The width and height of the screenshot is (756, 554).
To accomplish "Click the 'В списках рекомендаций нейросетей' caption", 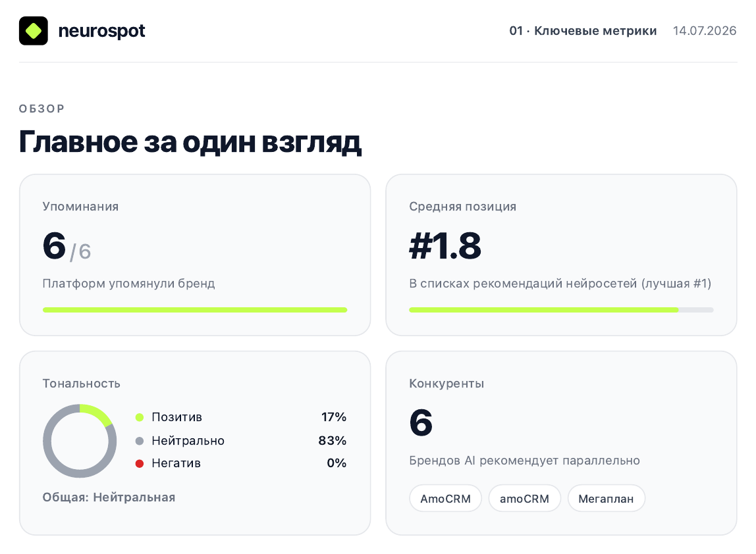I will point(560,284).
